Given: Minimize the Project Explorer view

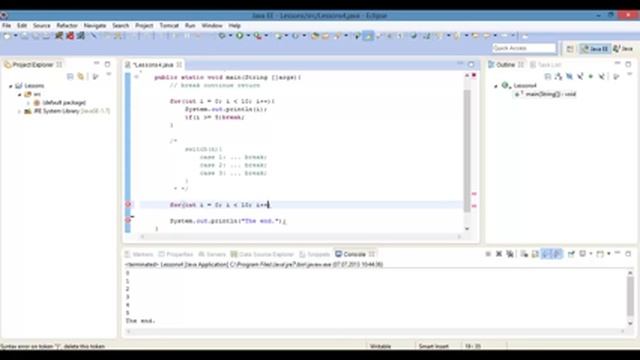Looking at the screenshot, I should [x=97, y=64].
